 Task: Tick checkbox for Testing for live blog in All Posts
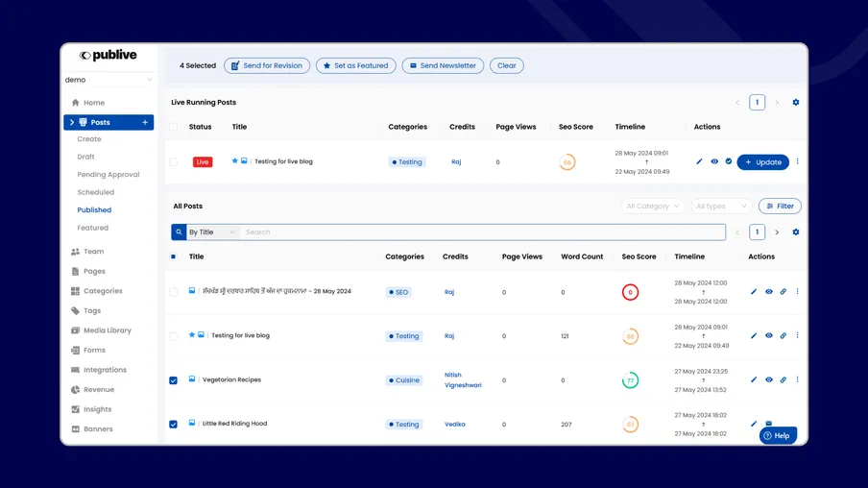tap(174, 336)
